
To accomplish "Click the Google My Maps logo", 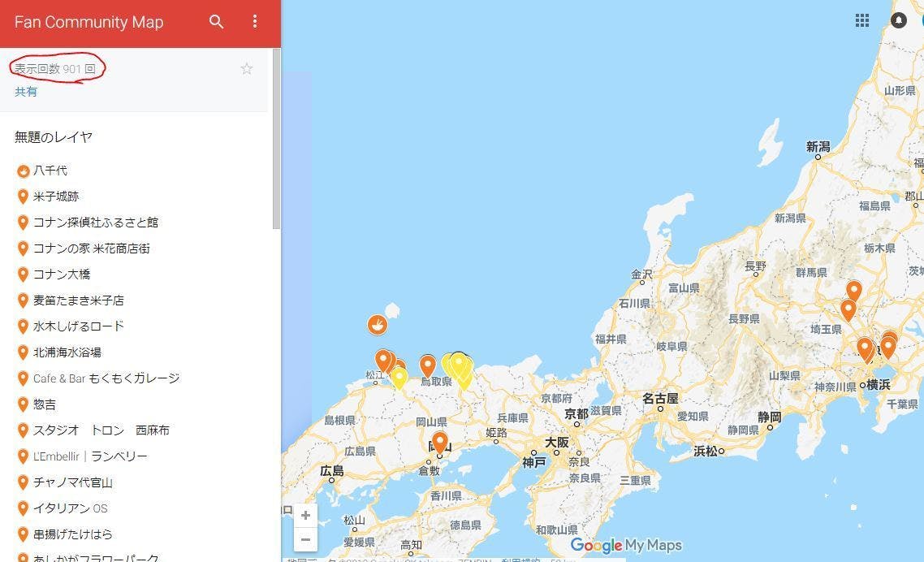I will tap(626, 545).
